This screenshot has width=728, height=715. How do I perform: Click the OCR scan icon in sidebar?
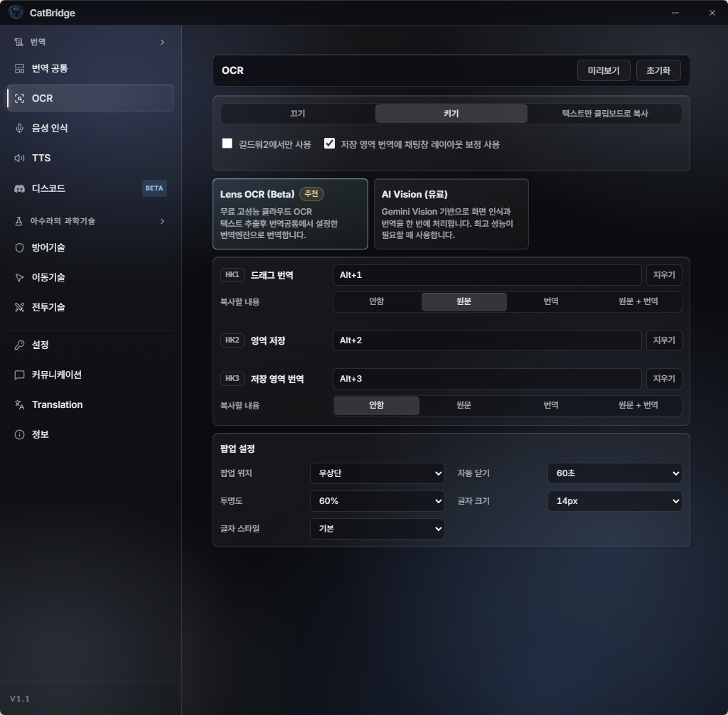click(x=19, y=98)
